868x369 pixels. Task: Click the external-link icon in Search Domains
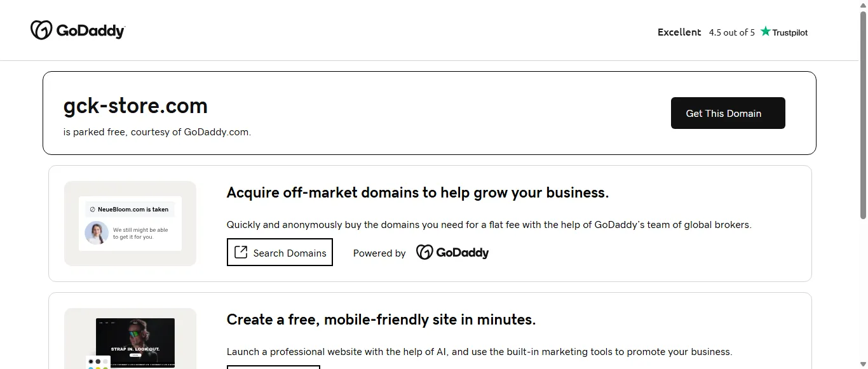241,252
